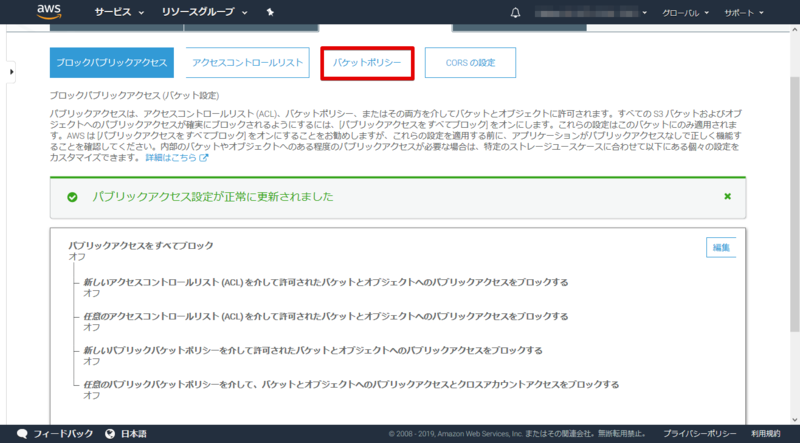The height and width of the screenshot is (443, 800).
Task: Open the CORS の設定 tab
Action: [470, 63]
